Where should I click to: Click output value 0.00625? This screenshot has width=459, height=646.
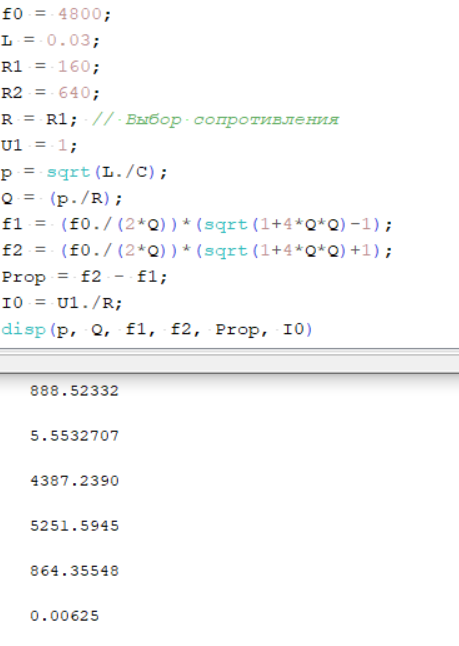coord(65,616)
